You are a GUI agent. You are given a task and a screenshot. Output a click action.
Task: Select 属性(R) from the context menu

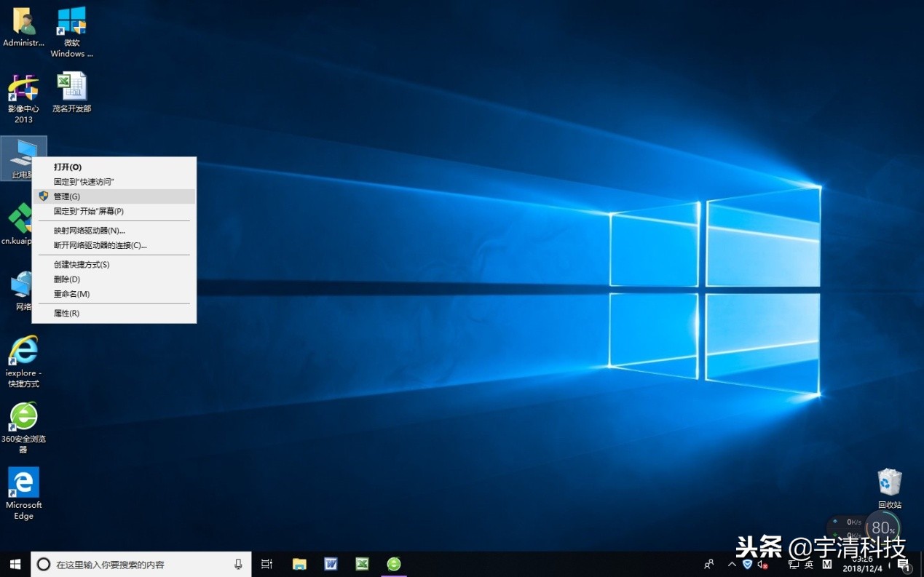(66, 314)
